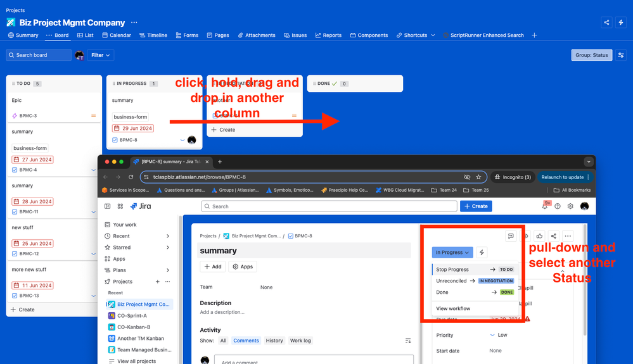
Task: Open the board share icon
Action: 606,23
